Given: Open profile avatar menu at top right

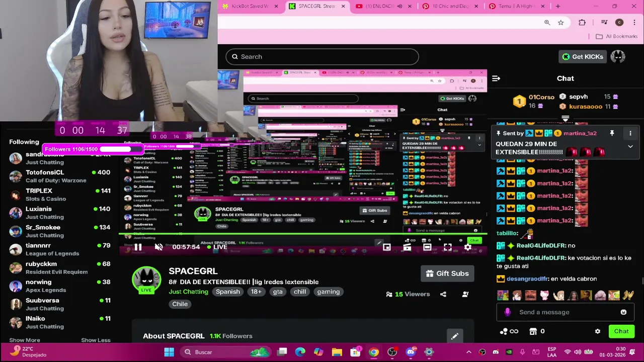Looking at the screenshot, I should [618, 56].
